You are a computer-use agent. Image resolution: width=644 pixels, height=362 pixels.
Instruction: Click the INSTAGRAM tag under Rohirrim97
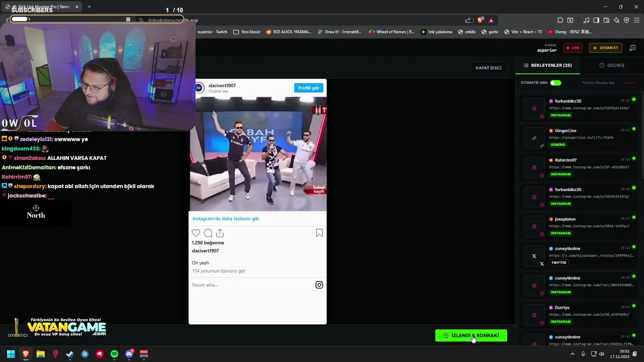click(560, 174)
